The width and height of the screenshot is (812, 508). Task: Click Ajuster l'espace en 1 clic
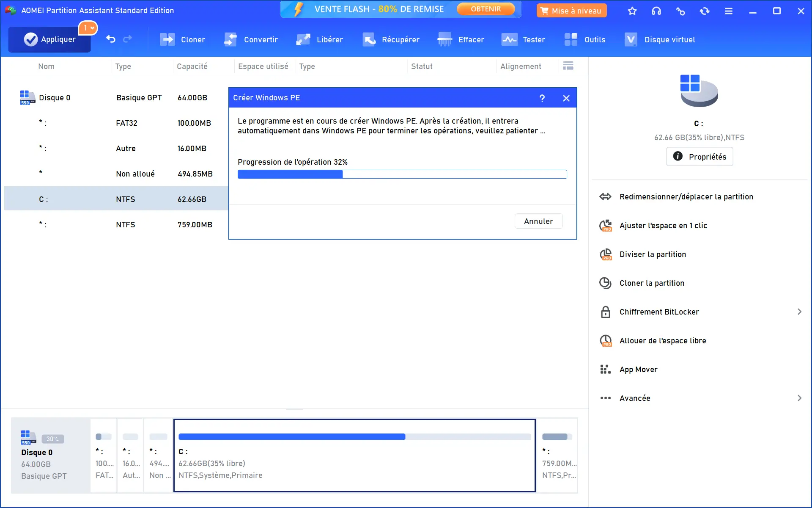pyautogui.click(x=663, y=226)
